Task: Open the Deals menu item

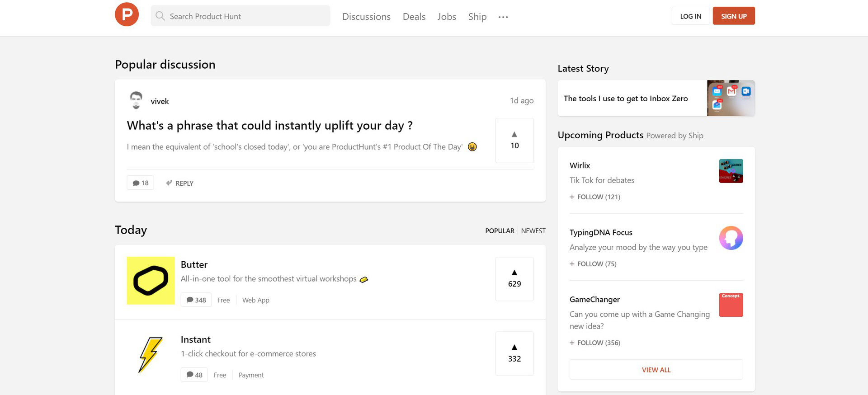Action: click(414, 17)
